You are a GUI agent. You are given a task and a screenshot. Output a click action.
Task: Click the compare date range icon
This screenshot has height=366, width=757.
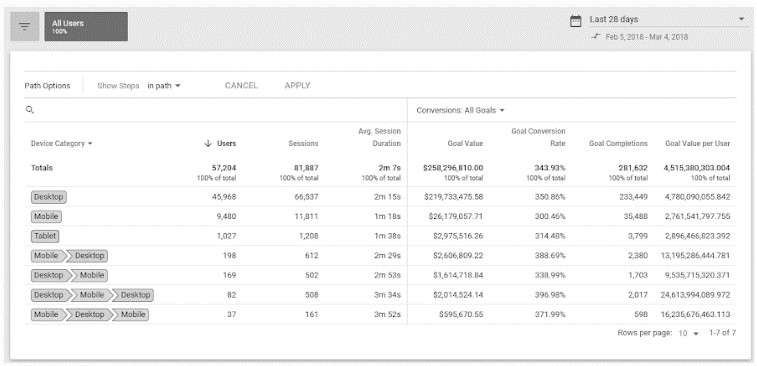tap(596, 37)
